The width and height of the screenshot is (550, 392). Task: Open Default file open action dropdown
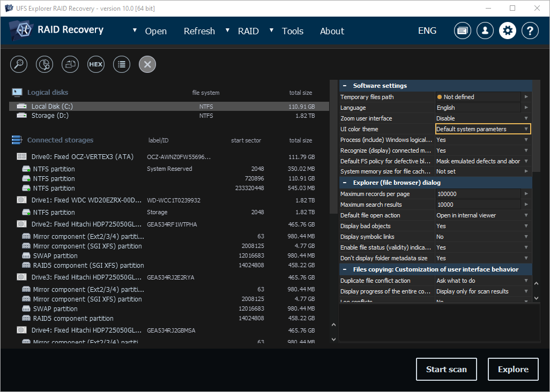[x=483, y=215]
